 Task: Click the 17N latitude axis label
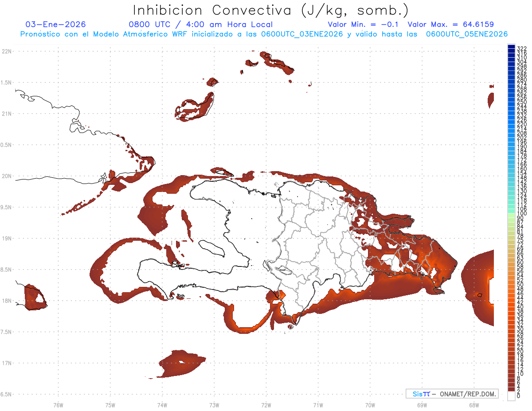tap(7, 363)
